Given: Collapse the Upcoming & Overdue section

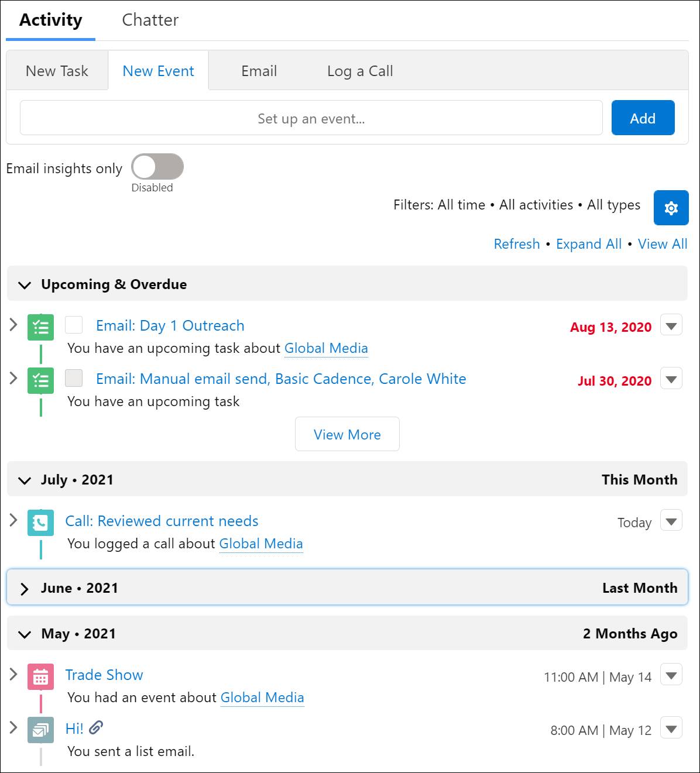Looking at the screenshot, I should 25,285.
